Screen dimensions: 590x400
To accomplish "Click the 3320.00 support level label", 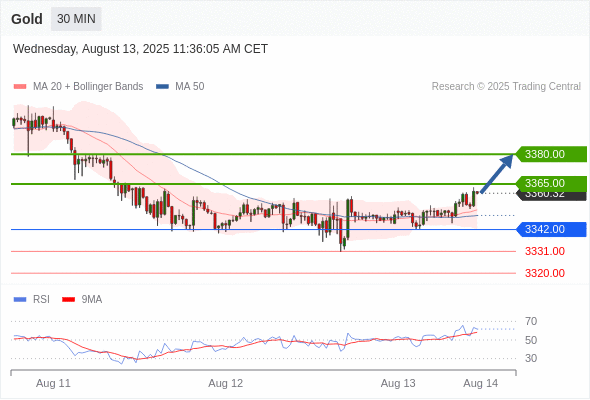I will click(545, 273).
